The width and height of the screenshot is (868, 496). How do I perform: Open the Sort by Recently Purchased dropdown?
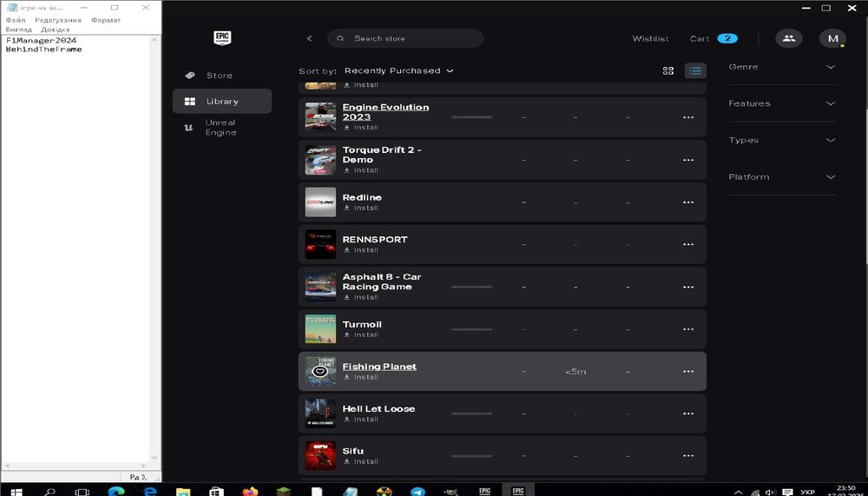point(398,71)
